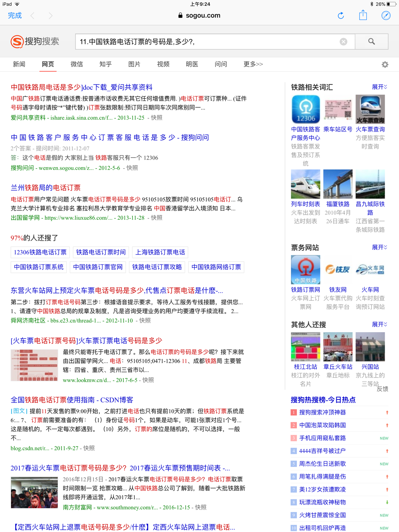Click the 反馈 feedback button
Image resolution: width=399 pixels, height=532 pixels.
coord(382,389)
